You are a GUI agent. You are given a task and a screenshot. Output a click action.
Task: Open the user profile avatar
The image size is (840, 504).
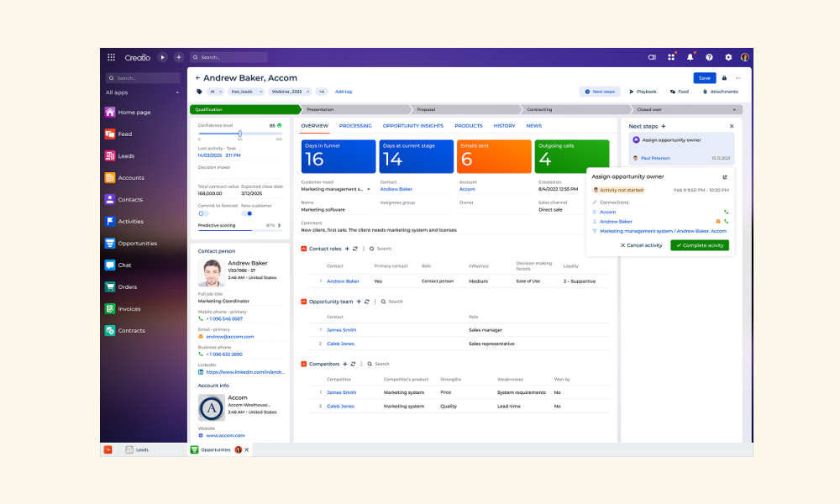[x=744, y=57]
